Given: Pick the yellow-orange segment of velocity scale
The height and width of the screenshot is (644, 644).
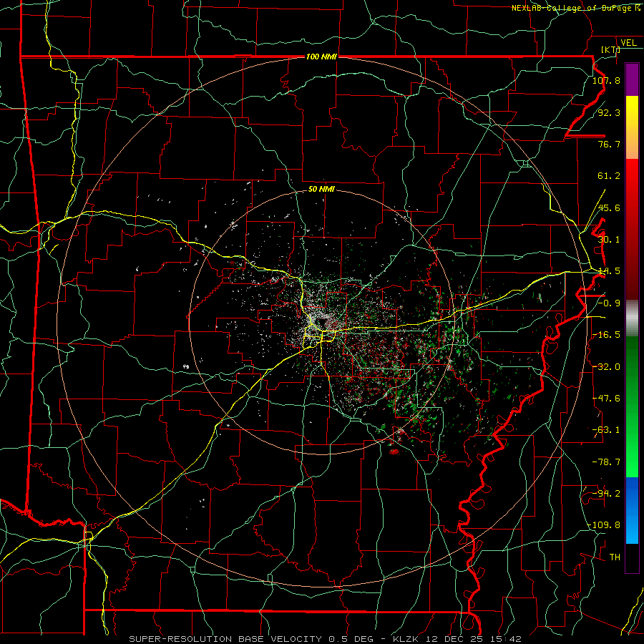Looking at the screenshot, I should (632, 127).
